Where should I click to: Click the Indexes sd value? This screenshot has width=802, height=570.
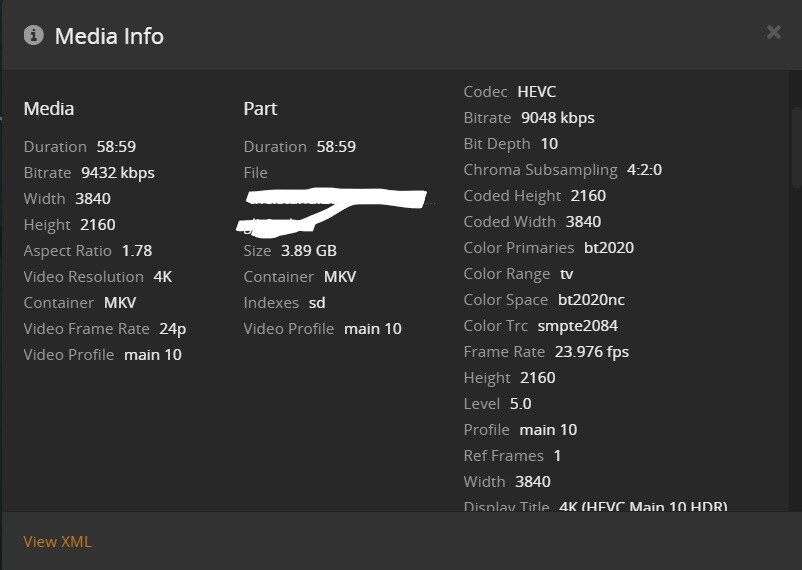316,302
